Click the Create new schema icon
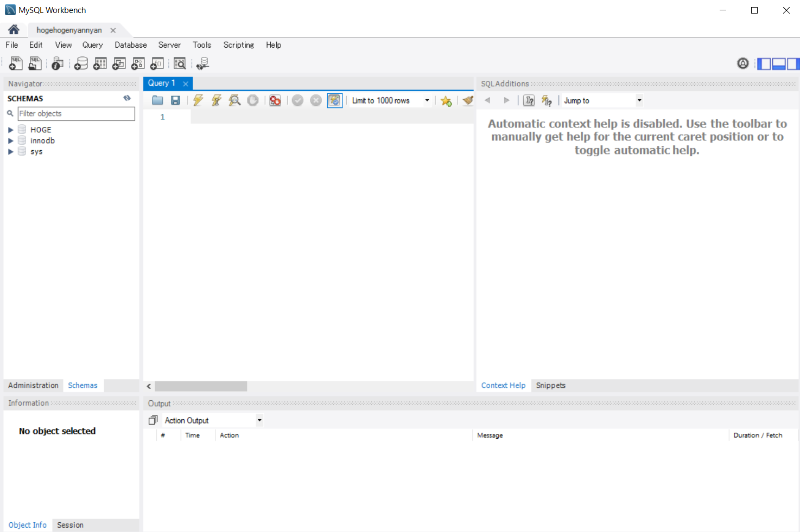Viewport: 800px width, 532px height. tap(81, 64)
